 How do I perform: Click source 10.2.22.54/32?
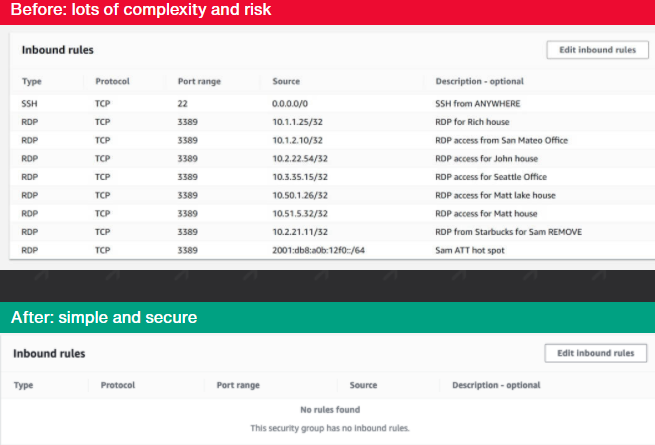tap(300, 159)
